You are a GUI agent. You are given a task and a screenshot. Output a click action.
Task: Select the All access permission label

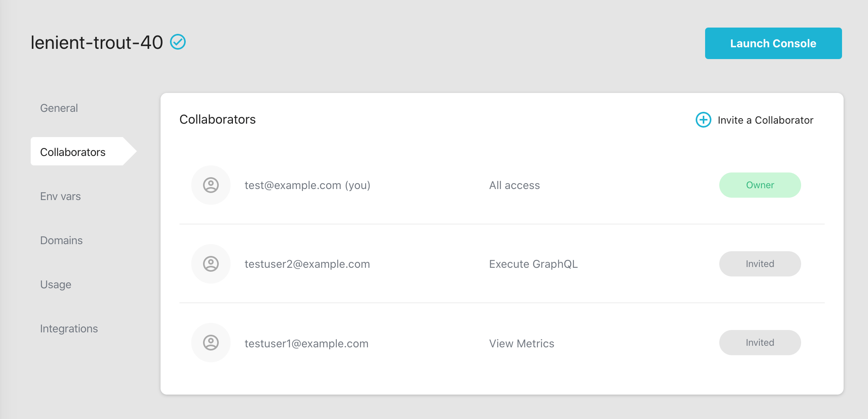pyautogui.click(x=514, y=185)
